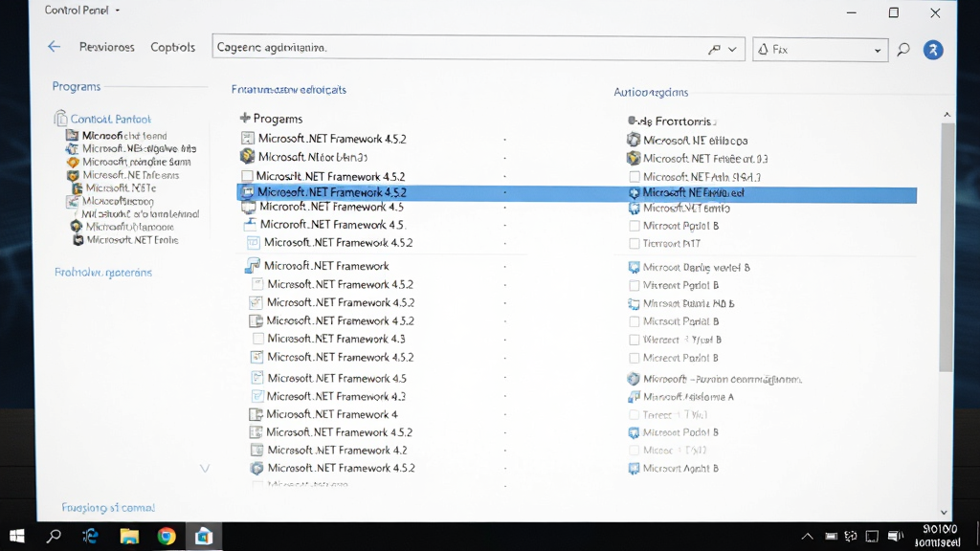Screen dimensions: 980x551
Task: Click the icon beside 'Microsoft .NETe' in tree
Action: click(77, 188)
